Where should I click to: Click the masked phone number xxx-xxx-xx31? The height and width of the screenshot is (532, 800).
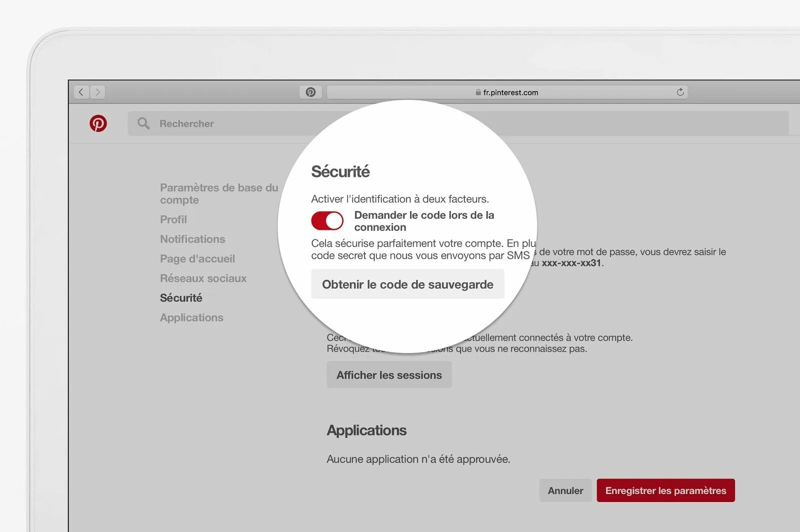pyautogui.click(x=571, y=263)
